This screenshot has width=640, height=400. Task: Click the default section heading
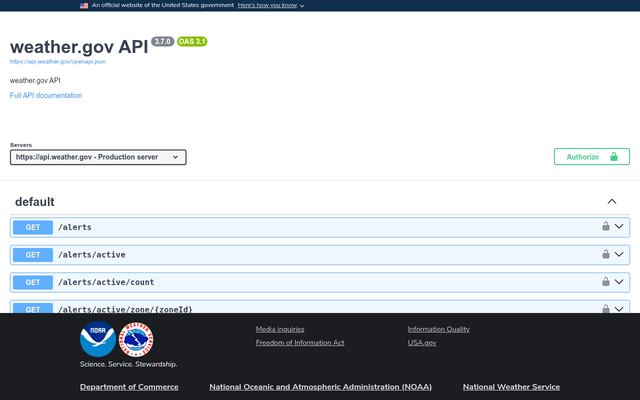click(35, 202)
